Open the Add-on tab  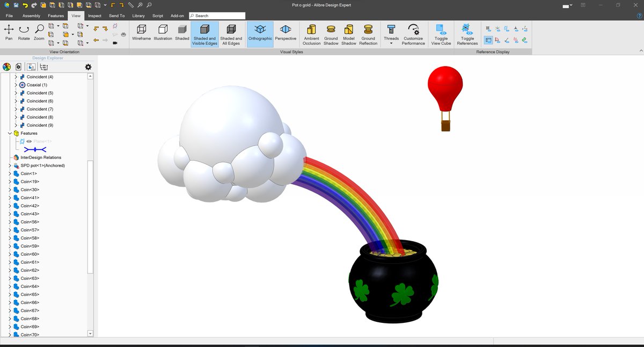(177, 16)
